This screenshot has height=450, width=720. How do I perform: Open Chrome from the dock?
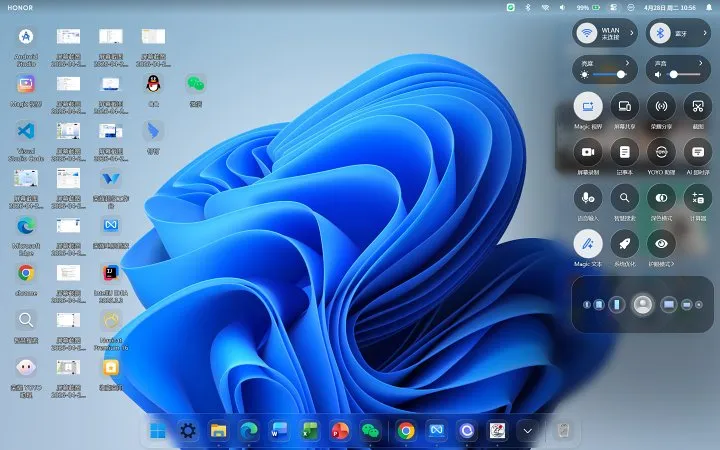pos(406,431)
